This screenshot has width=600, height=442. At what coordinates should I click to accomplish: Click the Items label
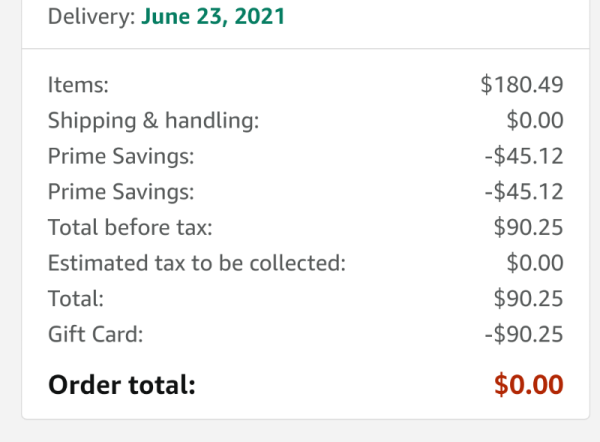click(x=78, y=85)
